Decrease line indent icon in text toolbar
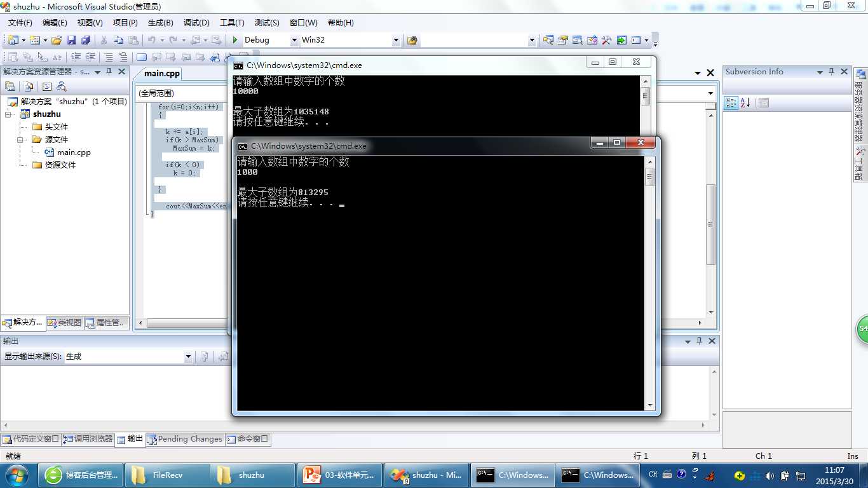The image size is (868, 488). pyautogui.click(x=76, y=57)
